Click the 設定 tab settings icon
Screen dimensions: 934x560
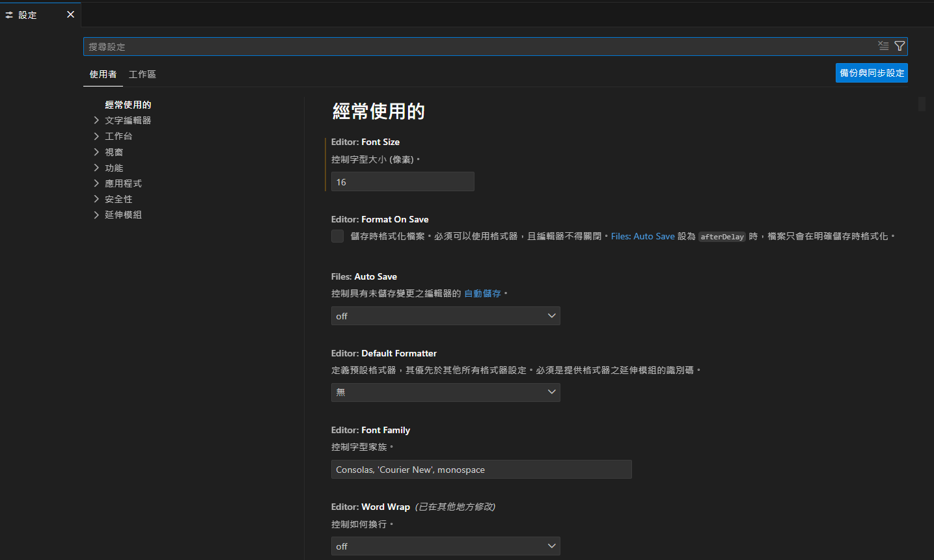pyautogui.click(x=9, y=15)
